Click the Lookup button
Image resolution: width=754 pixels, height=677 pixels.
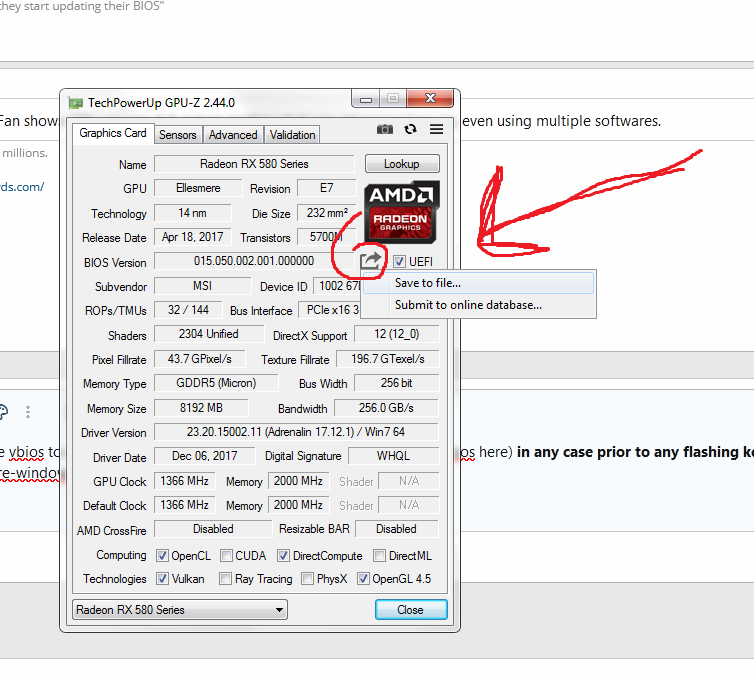coord(402,164)
